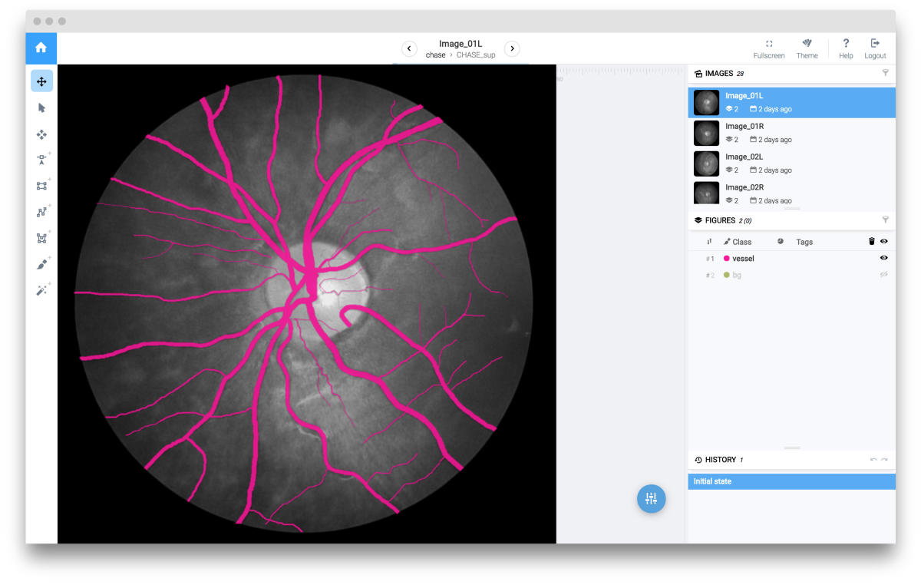The height and width of the screenshot is (588, 921).
Task: Filter the images list
Action: coord(885,73)
